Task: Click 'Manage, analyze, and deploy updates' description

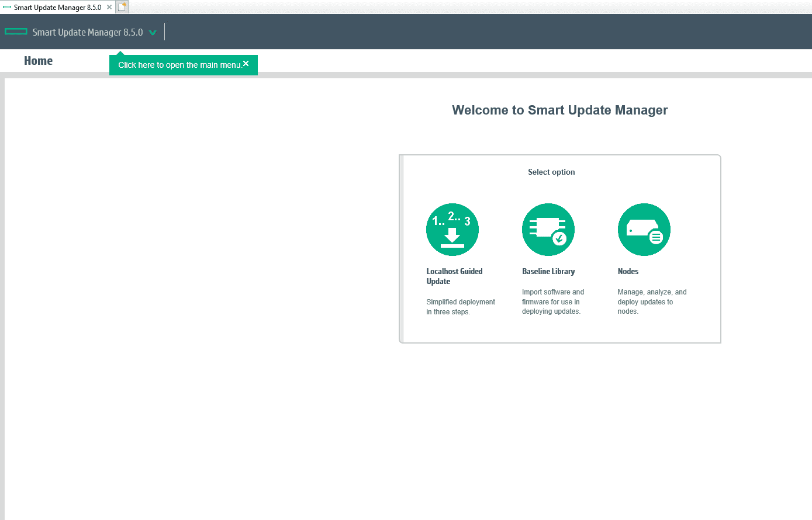Action: coord(652,301)
